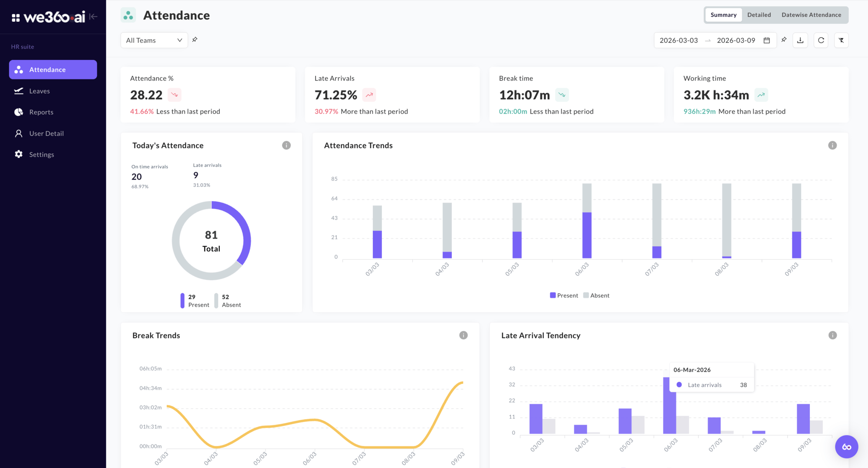The image size is (868, 468).
Task: Click the end date 2026-03-09 field
Action: coord(736,40)
